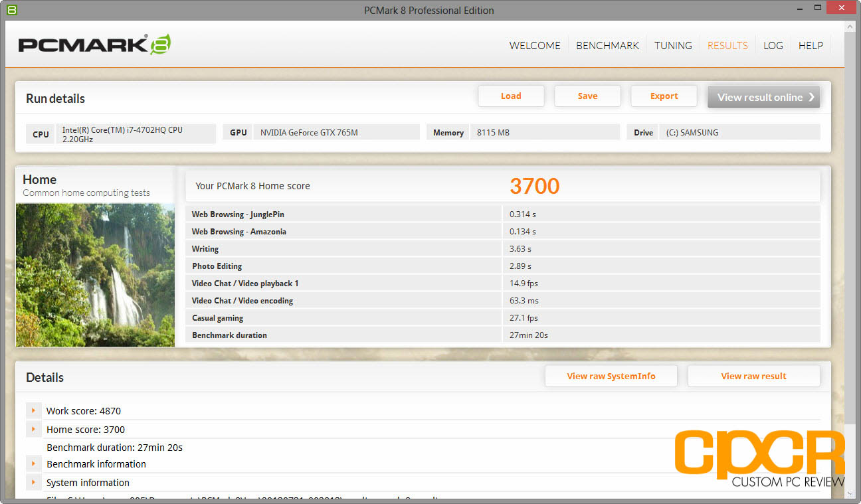The height and width of the screenshot is (504, 861).
Task: Click the Writing result row
Action: (x=502, y=248)
